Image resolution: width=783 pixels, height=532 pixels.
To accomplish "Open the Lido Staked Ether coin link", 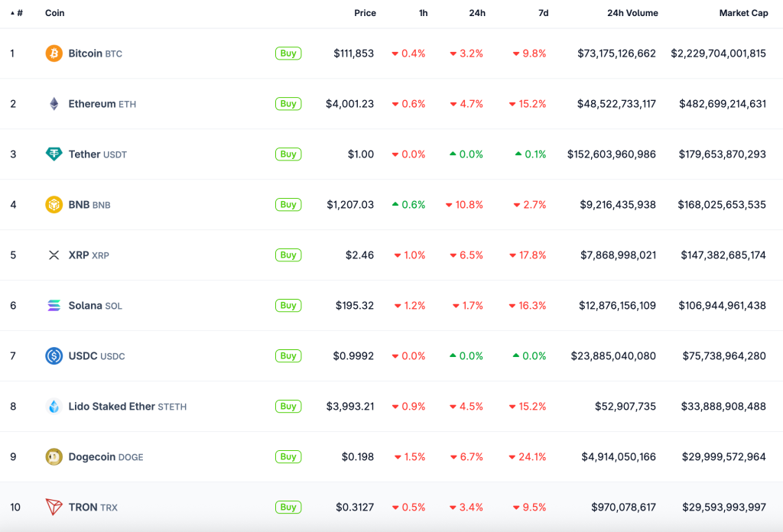I will [112, 407].
